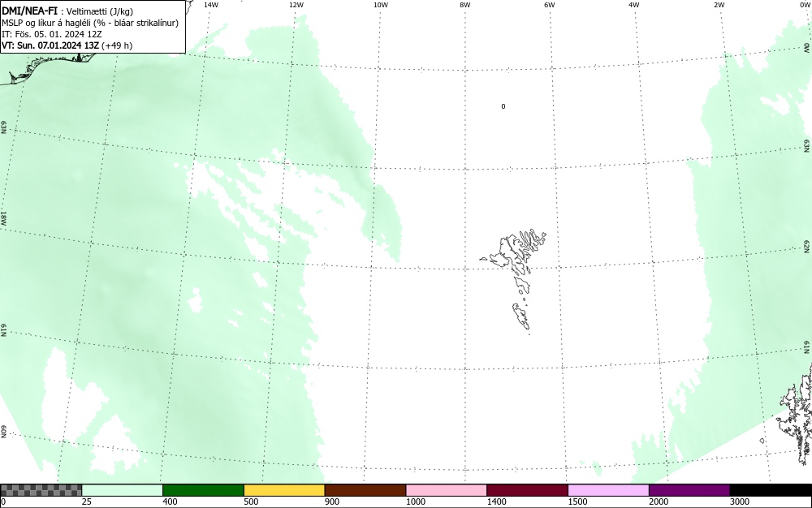Click the 12W longitude label

[296, 5]
